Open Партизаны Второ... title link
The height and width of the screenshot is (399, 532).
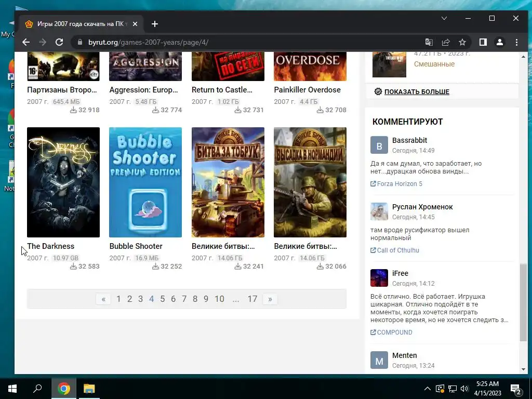coord(62,90)
